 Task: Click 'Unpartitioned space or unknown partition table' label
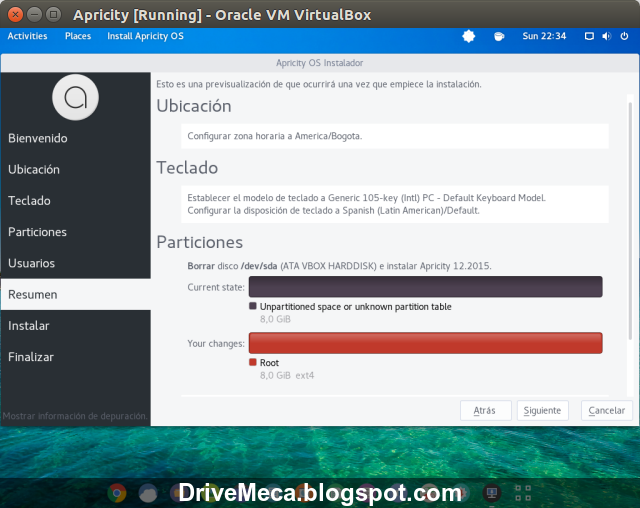point(356,307)
